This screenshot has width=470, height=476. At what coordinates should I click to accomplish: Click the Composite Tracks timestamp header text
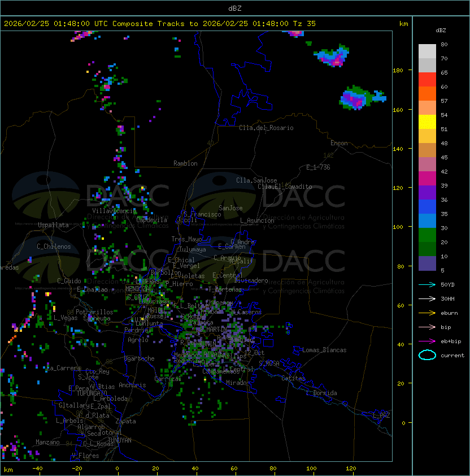click(x=160, y=24)
